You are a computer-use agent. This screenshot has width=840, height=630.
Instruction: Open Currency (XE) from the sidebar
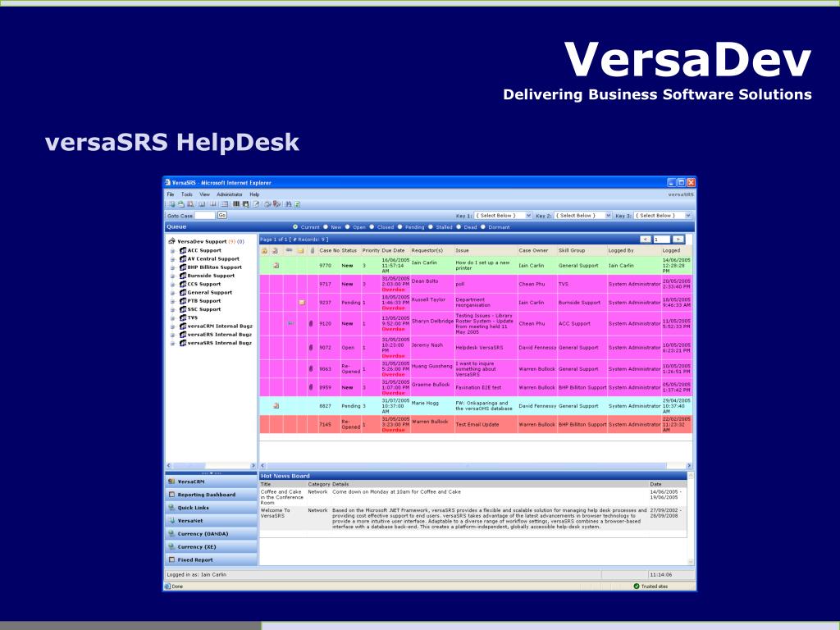(212, 546)
